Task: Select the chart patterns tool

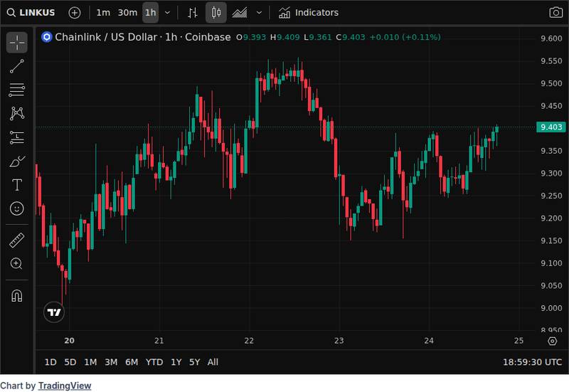Action: tap(17, 113)
